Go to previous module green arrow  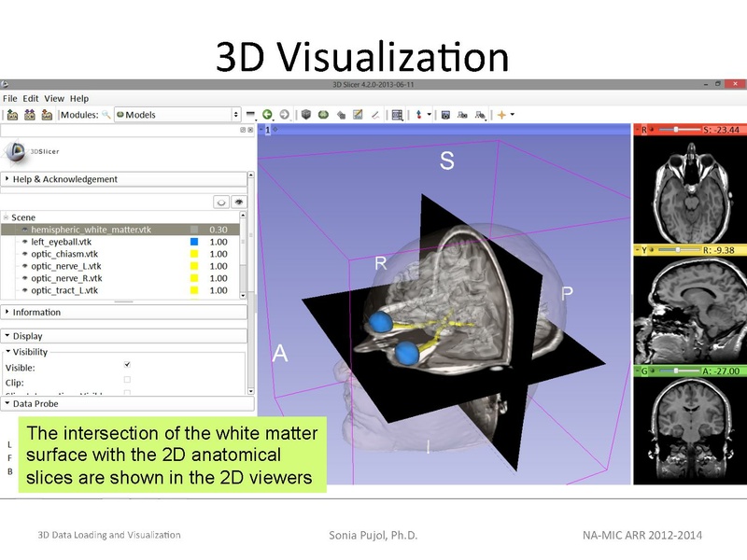267,114
